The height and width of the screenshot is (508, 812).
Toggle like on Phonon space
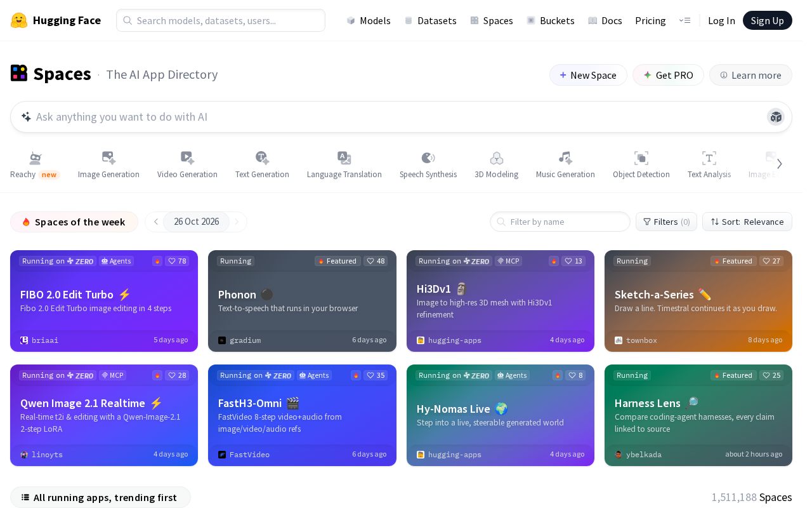tap(376, 261)
